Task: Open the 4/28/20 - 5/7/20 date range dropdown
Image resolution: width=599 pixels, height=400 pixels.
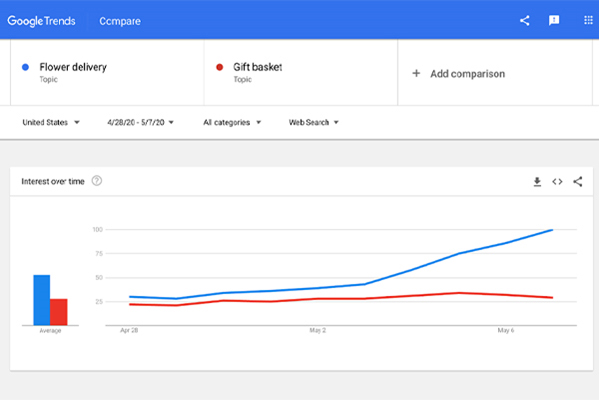Action: pyautogui.click(x=140, y=122)
